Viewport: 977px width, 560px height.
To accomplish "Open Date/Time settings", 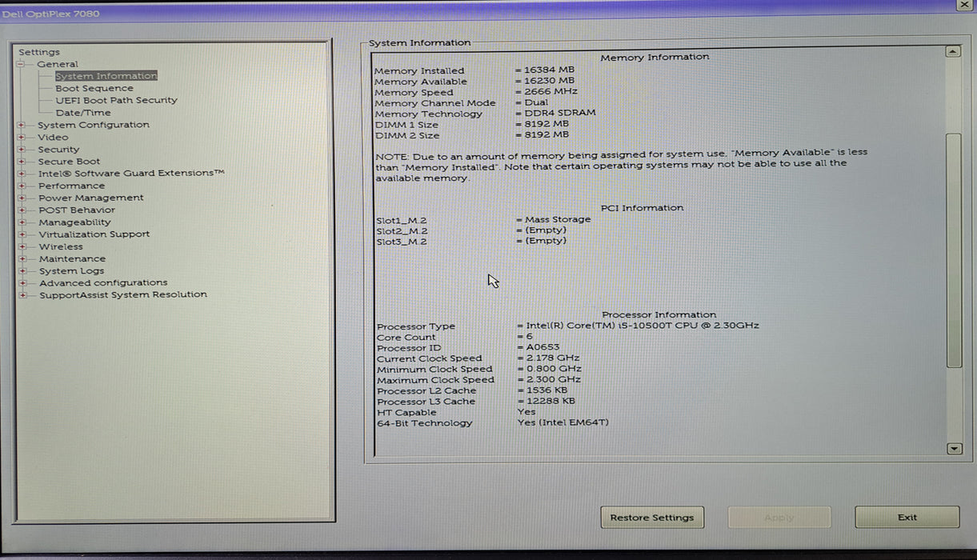I will point(83,113).
